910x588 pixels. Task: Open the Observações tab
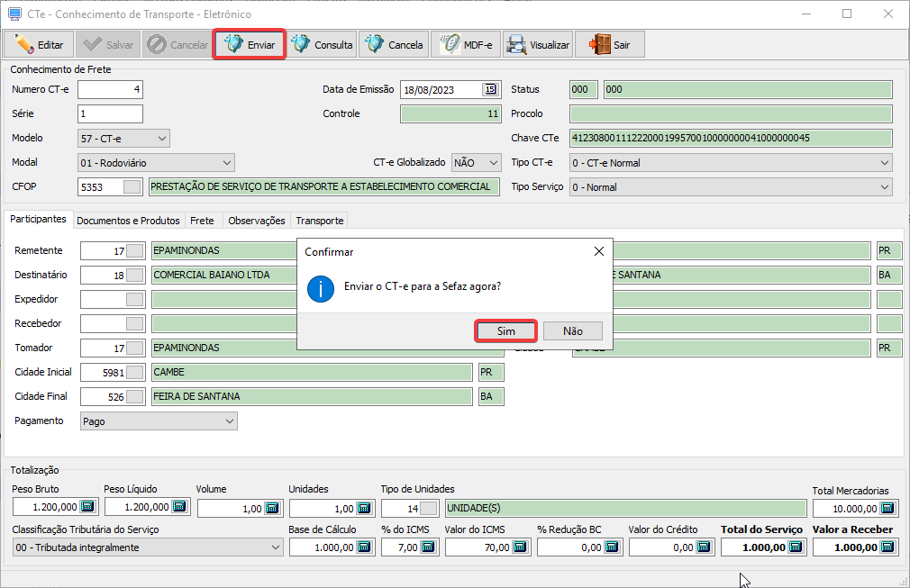[x=257, y=221]
